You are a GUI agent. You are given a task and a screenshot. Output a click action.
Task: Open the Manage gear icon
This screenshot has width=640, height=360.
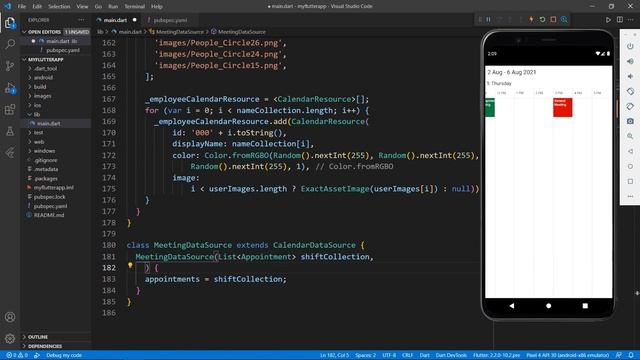pyautogui.click(x=10, y=338)
